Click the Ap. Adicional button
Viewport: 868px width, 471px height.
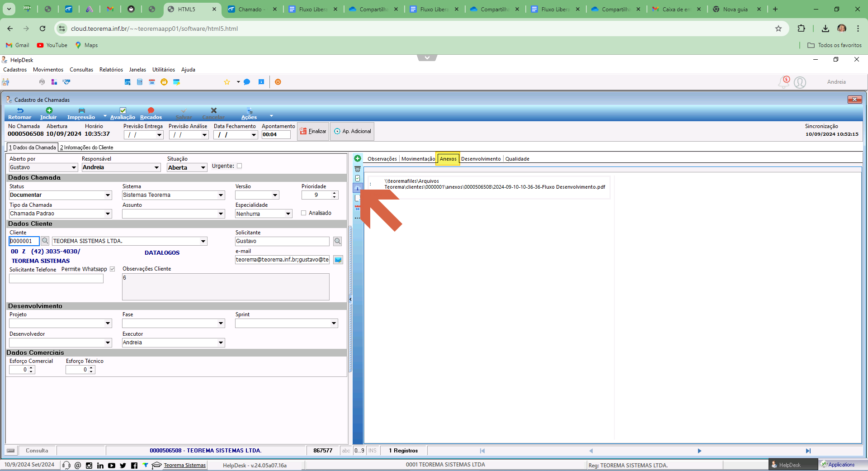352,131
